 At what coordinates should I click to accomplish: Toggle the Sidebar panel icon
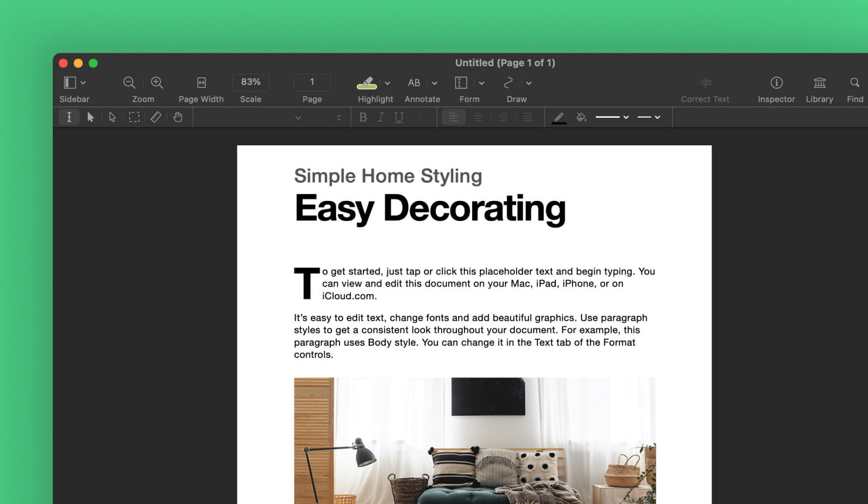click(70, 83)
